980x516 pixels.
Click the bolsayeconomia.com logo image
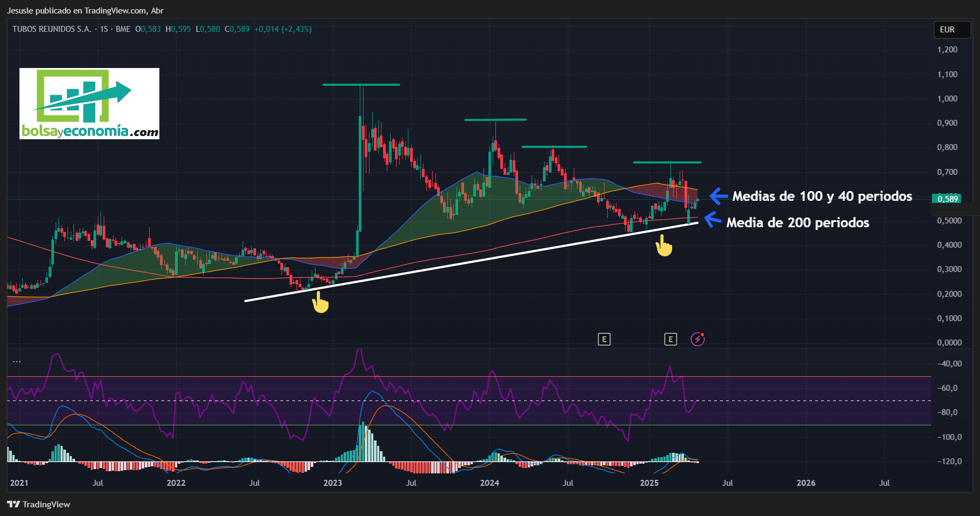click(x=89, y=104)
